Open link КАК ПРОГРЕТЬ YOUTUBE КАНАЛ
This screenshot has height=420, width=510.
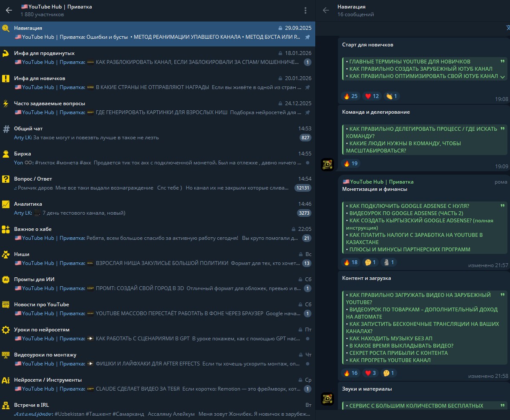390,360
